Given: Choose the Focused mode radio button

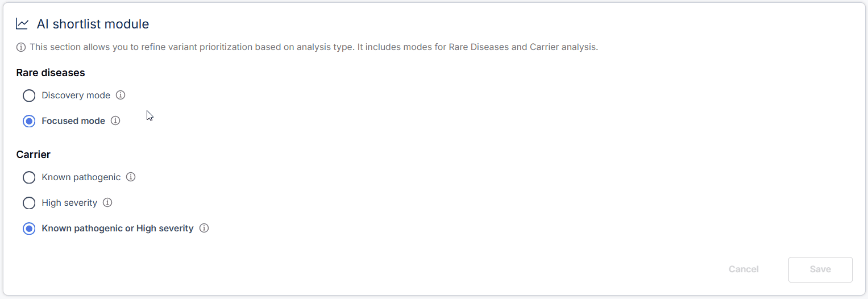Looking at the screenshot, I should tap(29, 121).
